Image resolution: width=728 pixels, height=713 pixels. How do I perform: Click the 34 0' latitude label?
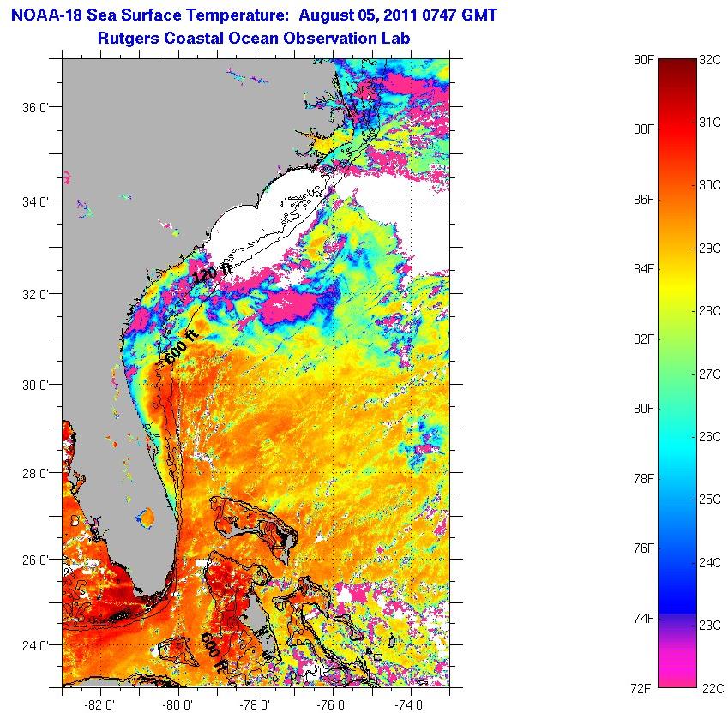point(36,201)
